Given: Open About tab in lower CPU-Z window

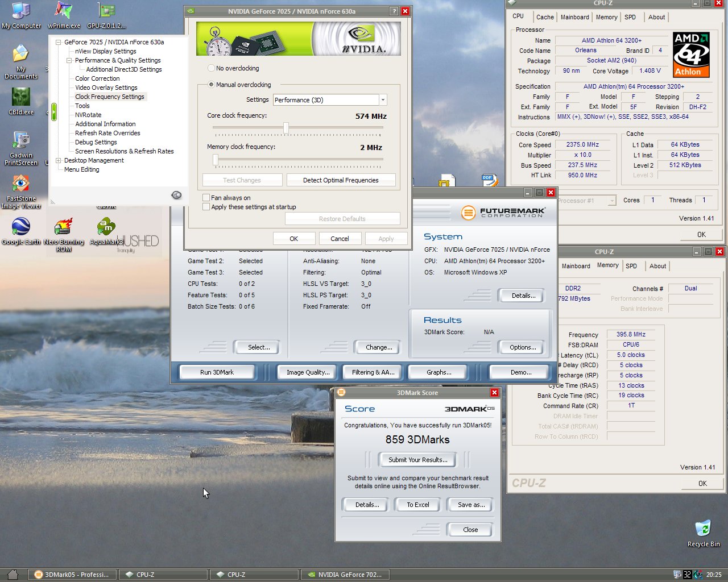Looking at the screenshot, I should (658, 266).
